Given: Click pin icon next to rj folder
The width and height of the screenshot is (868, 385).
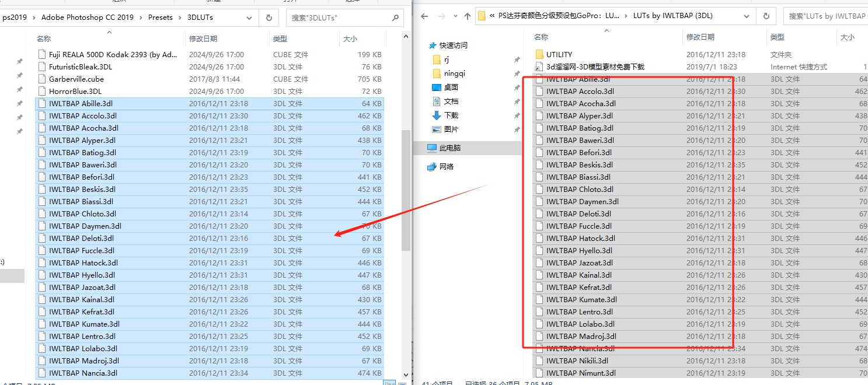Looking at the screenshot, I should 517,60.
